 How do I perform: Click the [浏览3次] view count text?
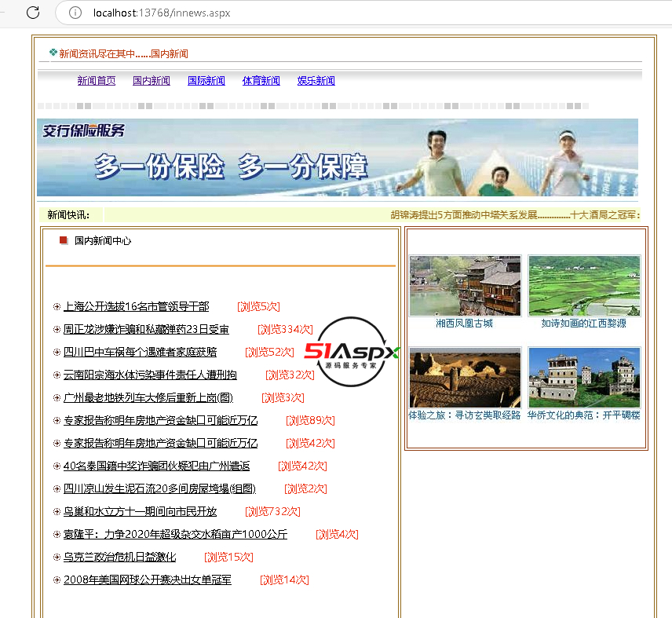[283, 397]
